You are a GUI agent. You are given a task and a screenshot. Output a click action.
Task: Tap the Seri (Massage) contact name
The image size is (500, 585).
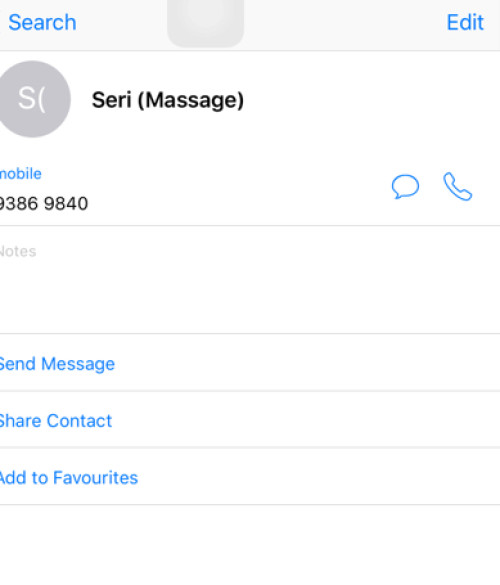click(168, 100)
